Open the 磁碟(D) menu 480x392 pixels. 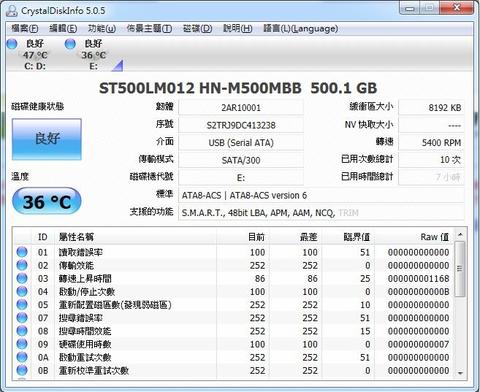click(x=197, y=29)
